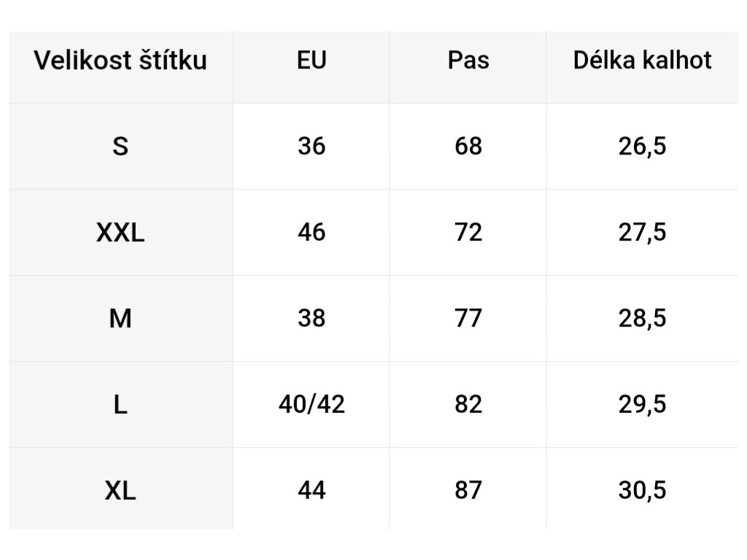Select the trouser length '30,5' cell

pyautogui.click(x=642, y=491)
